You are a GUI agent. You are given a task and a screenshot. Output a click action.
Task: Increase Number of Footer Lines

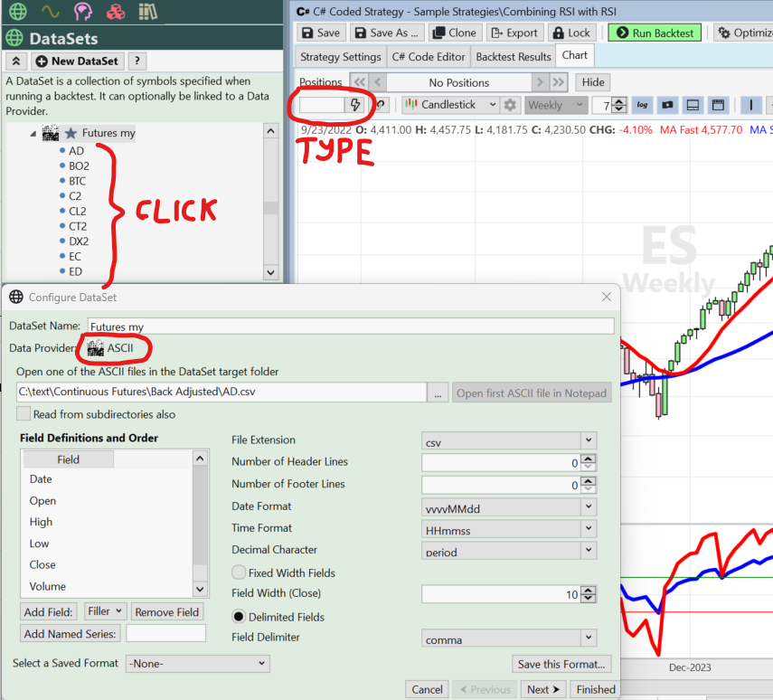[589, 481]
